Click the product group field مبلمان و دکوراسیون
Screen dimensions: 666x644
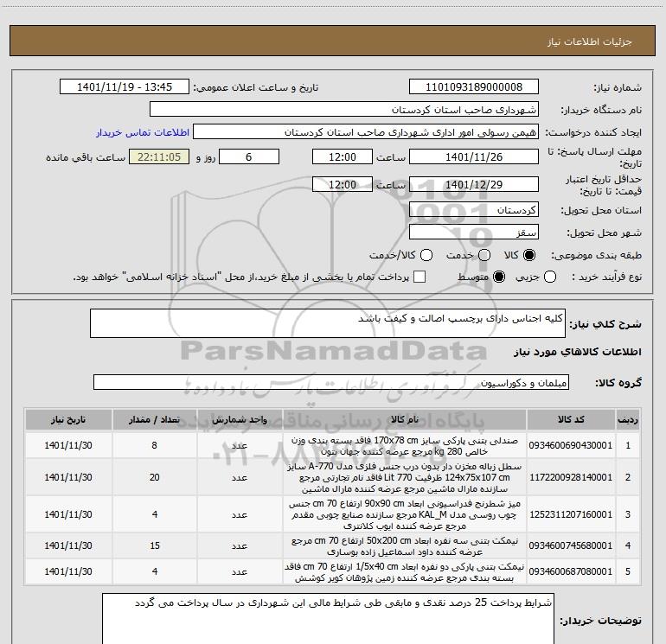pyautogui.click(x=331, y=382)
